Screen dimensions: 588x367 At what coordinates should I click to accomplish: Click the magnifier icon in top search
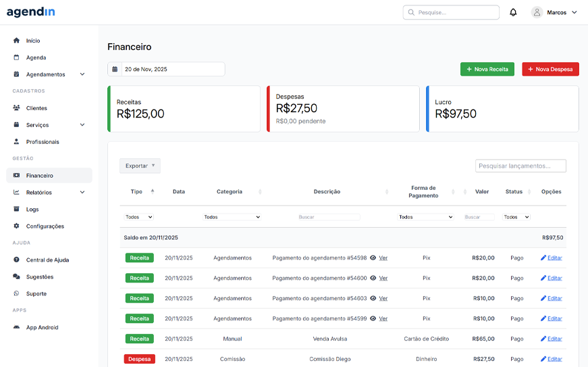coord(411,12)
